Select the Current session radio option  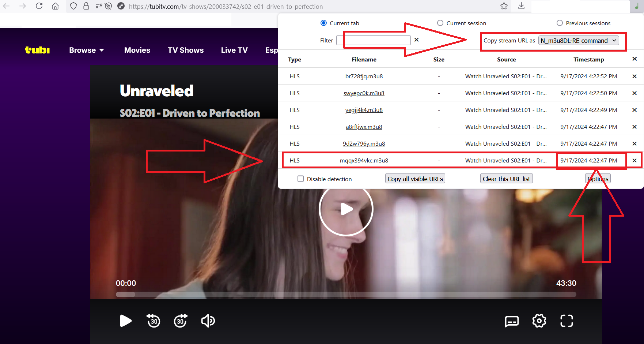point(440,23)
